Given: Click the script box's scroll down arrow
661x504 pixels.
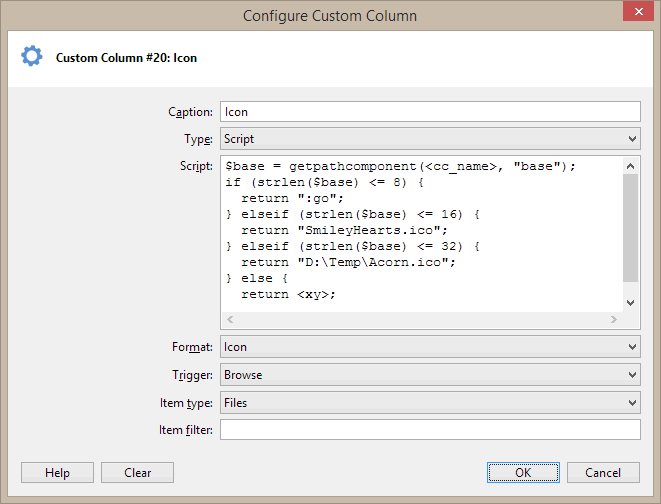Looking at the screenshot, I should pyautogui.click(x=631, y=303).
